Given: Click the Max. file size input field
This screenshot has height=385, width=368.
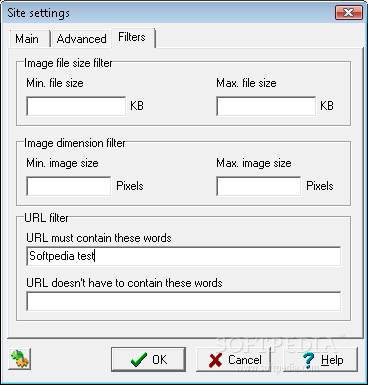Looking at the screenshot, I should (266, 106).
